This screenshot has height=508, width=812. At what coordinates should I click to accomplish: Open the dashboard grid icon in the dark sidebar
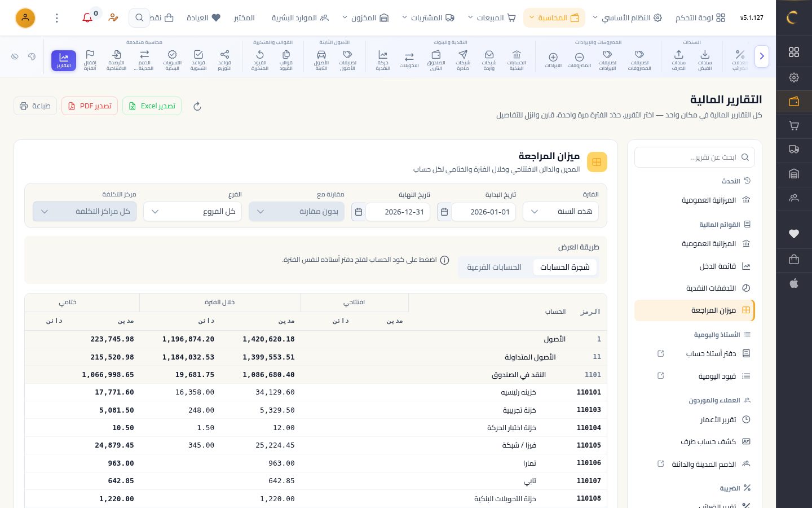click(x=794, y=52)
